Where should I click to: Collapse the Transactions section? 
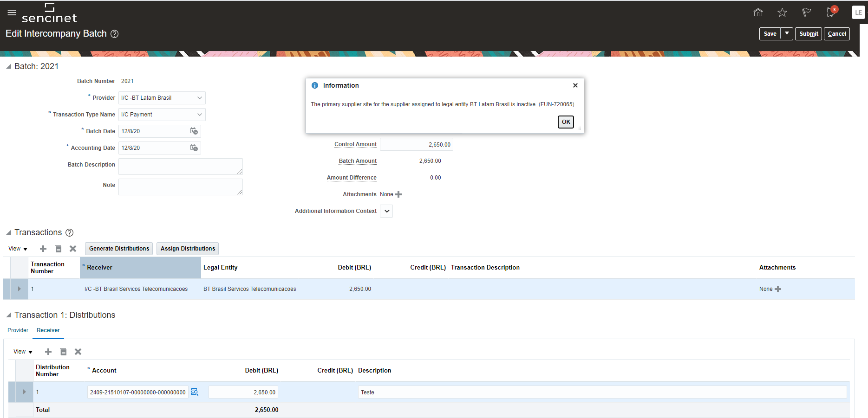point(8,232)
